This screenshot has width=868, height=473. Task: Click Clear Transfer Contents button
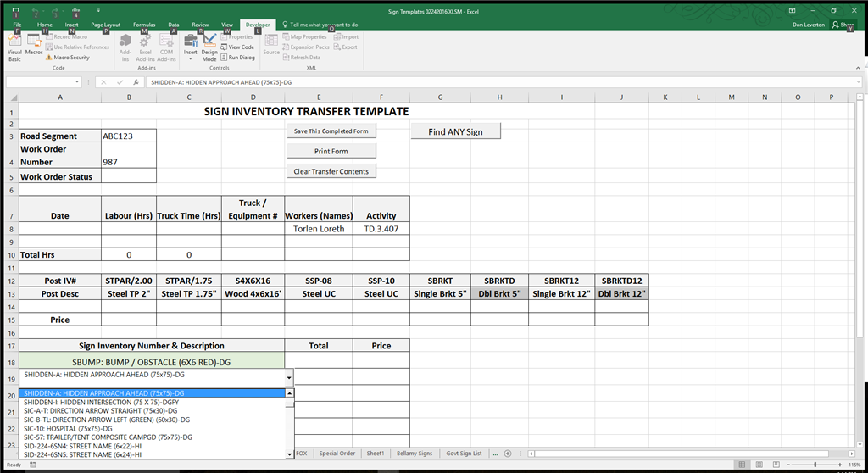click(x=331, y=171)
